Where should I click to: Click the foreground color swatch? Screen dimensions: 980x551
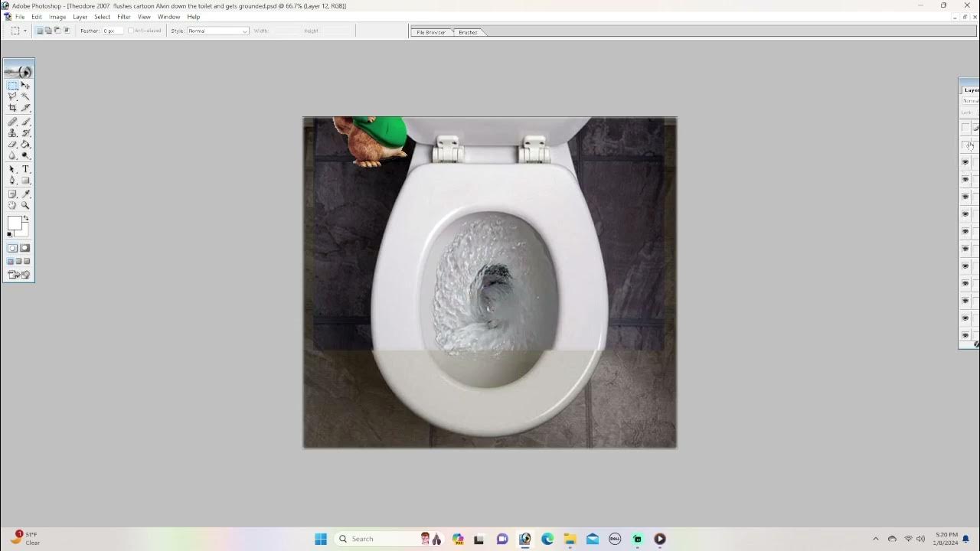[x=14, y=223]
